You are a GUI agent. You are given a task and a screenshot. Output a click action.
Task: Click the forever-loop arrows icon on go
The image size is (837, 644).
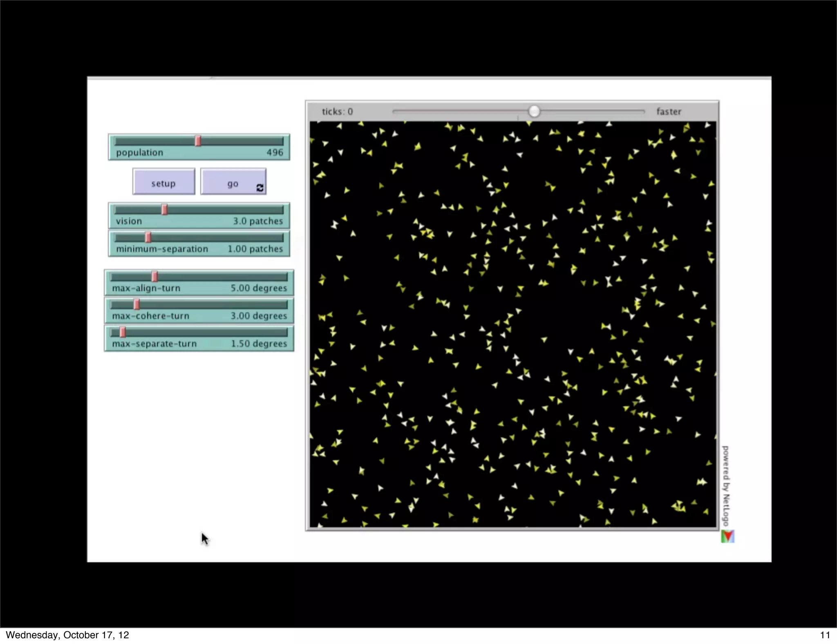pos(260,188)
